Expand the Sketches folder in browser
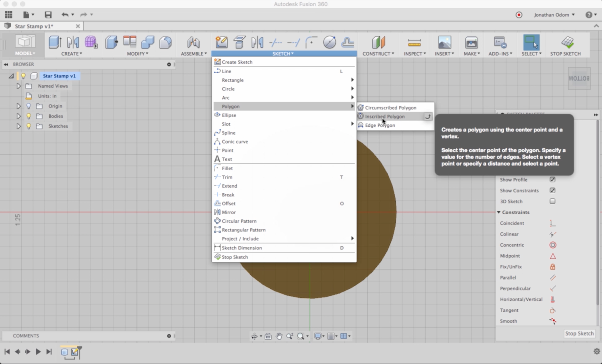The height and width of the screenshot is (364, 602). (18, 126)
